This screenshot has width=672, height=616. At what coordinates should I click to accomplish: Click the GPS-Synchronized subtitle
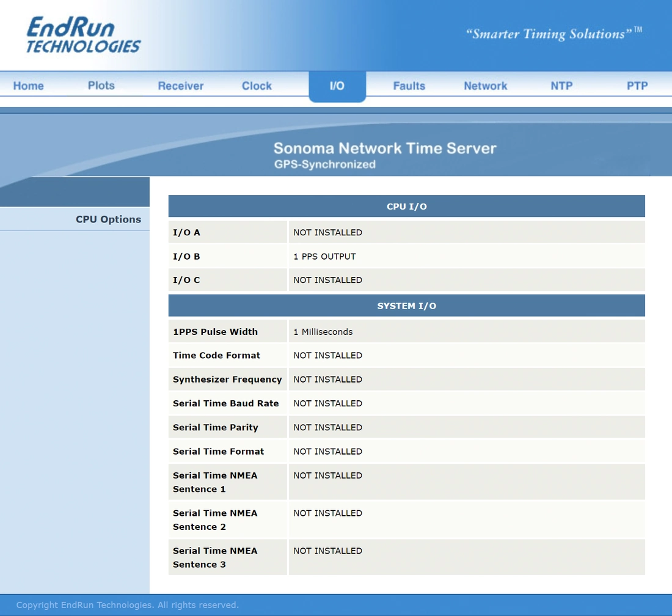coord(325,164)
